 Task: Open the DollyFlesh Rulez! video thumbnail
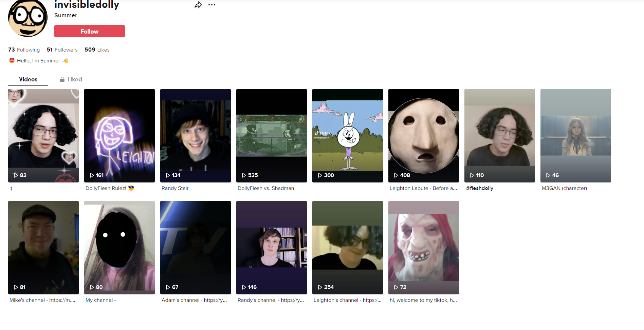tap(119, 136)
